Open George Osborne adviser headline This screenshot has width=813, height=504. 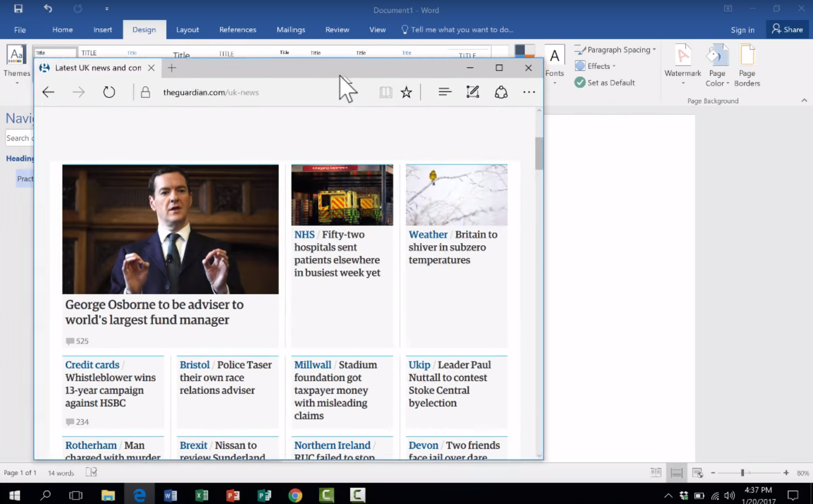pyautogui.click(x=154, y=312)
